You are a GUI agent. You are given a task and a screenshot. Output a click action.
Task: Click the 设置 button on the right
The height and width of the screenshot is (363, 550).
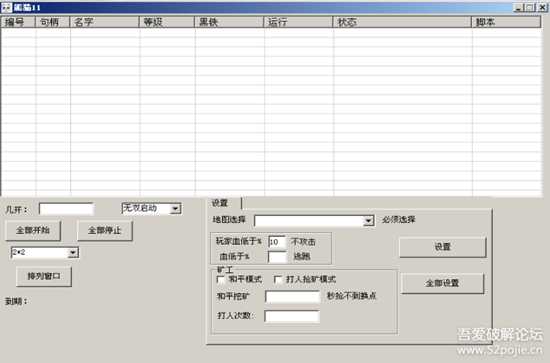click(443, 247)
